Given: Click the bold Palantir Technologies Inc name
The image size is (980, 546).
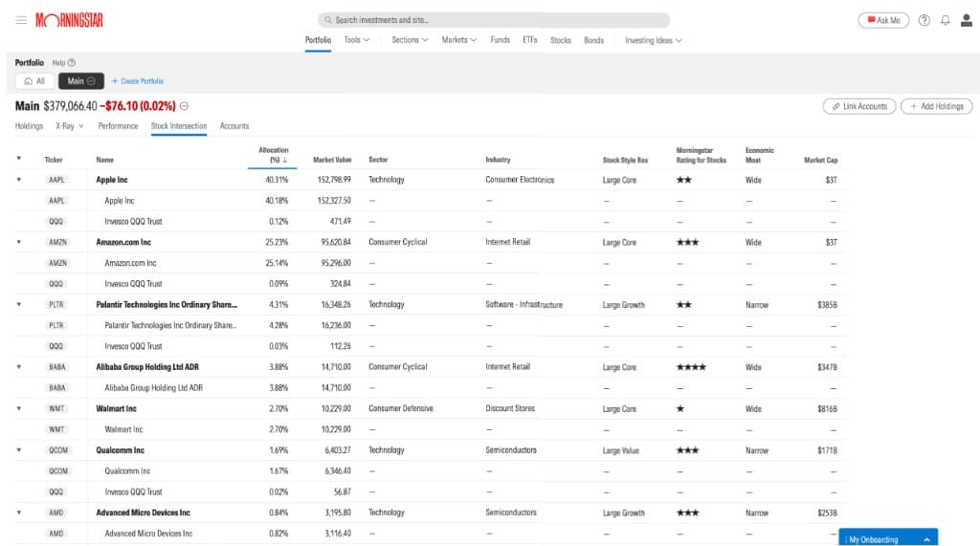Looking at the screenshot, I should 167,305.
